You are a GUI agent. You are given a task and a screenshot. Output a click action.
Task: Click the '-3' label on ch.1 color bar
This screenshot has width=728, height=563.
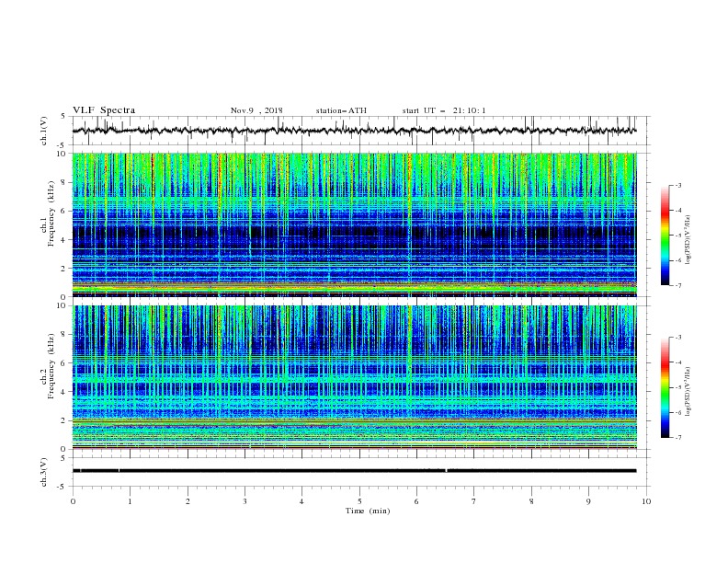tap(677, 185)
